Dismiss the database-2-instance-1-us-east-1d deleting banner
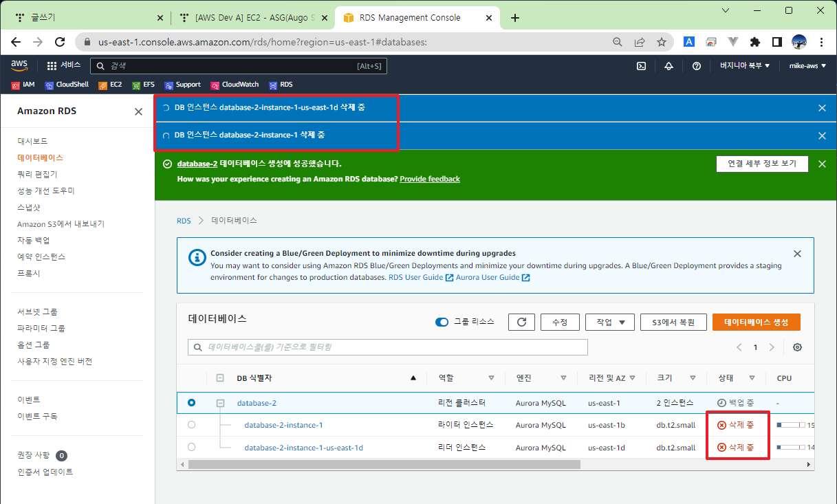Viewport: 837px width, 504px height. [822, 108]
